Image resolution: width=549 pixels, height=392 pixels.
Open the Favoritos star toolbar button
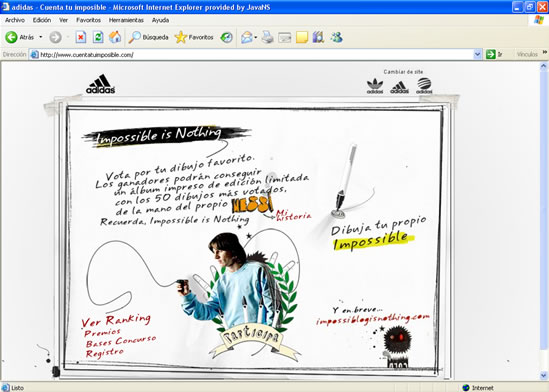click(x=194, y=37)
